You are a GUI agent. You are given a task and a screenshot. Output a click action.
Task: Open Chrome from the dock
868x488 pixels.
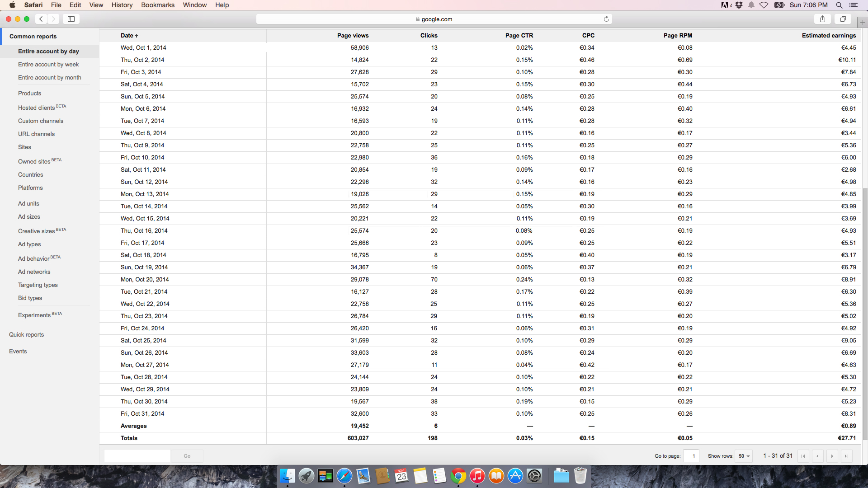click(458, 476)
